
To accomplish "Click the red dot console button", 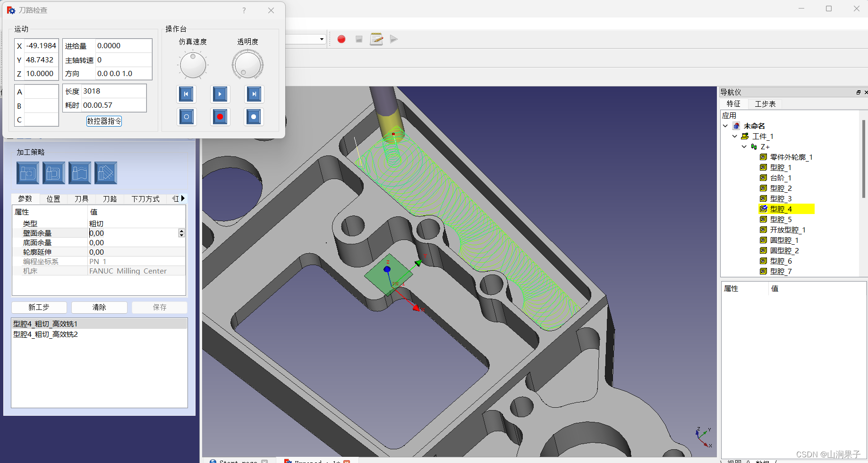I will pyautogui.click(x=220, y=117).
